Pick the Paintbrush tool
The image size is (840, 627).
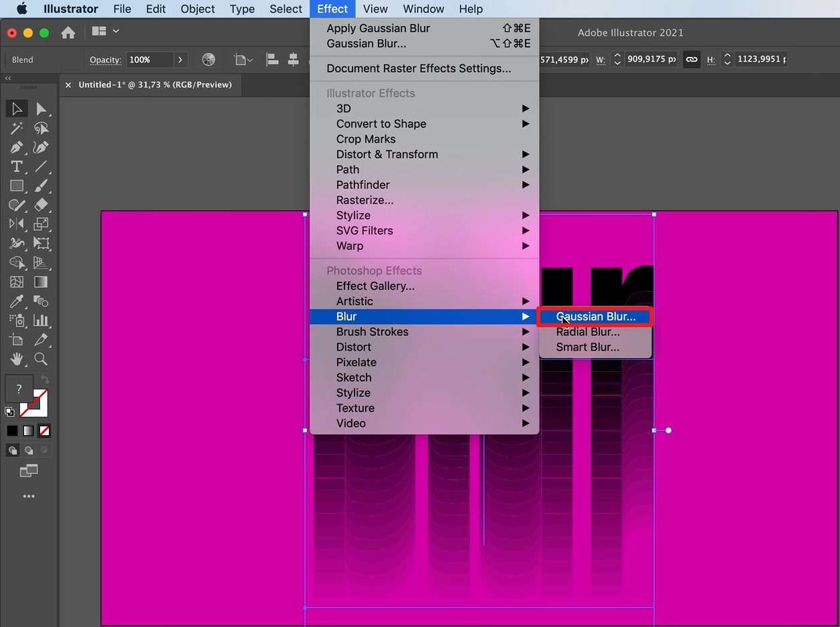coord(41,185)
